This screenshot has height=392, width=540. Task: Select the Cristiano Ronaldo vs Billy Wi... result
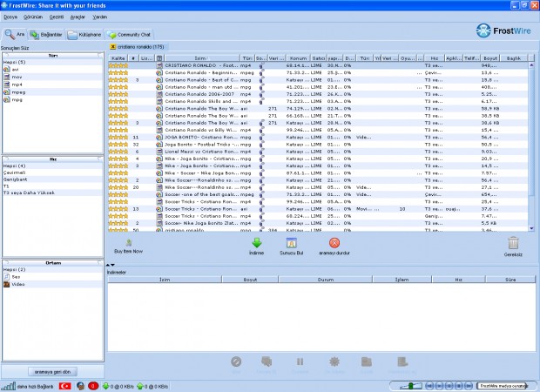click(318, 130)
